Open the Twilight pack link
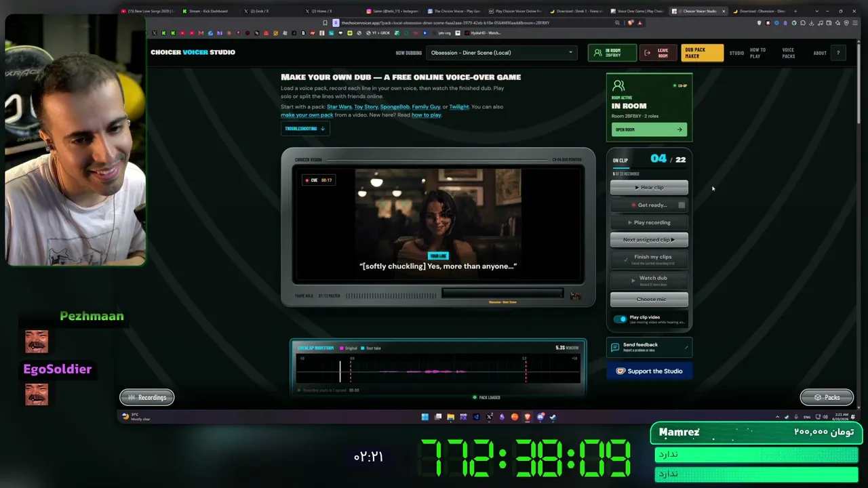 tap(458, 106)
